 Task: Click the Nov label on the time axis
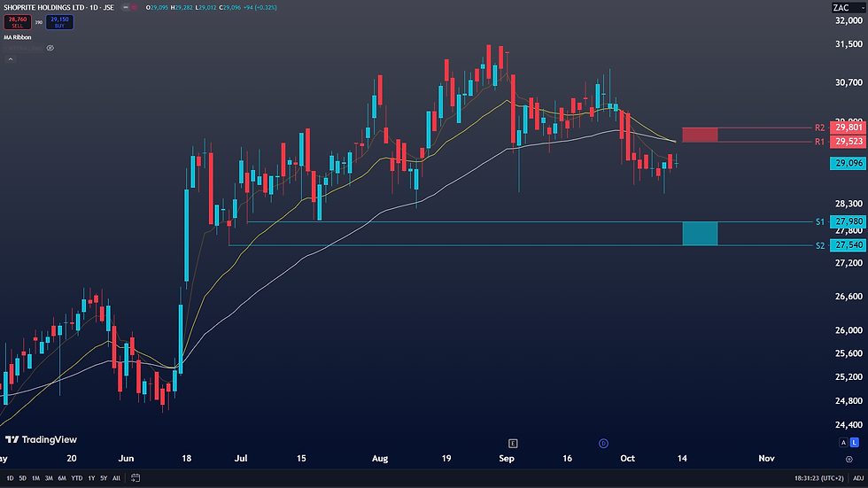click(x=766, y=459)
